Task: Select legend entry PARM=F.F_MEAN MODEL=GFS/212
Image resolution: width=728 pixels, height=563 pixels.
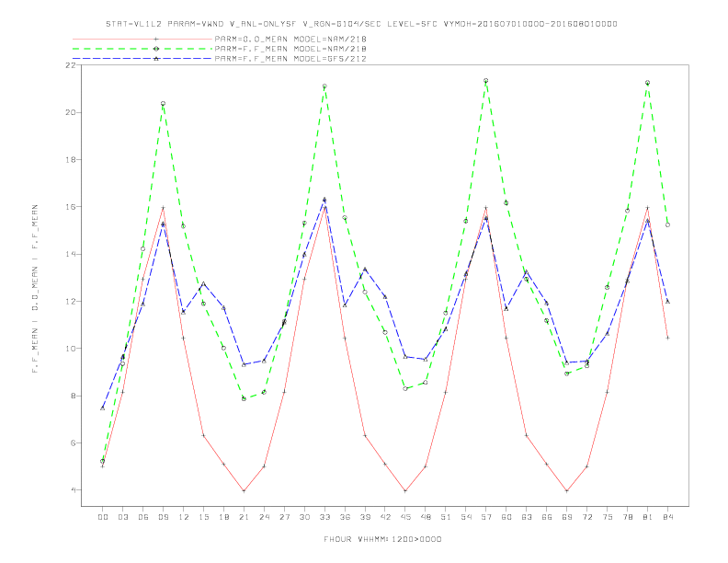Action: tap(290, 59)
